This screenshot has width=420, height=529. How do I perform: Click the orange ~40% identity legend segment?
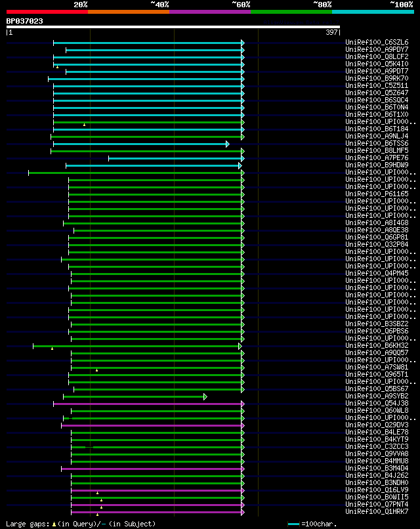pyautogui.click(x=129, y=12)
